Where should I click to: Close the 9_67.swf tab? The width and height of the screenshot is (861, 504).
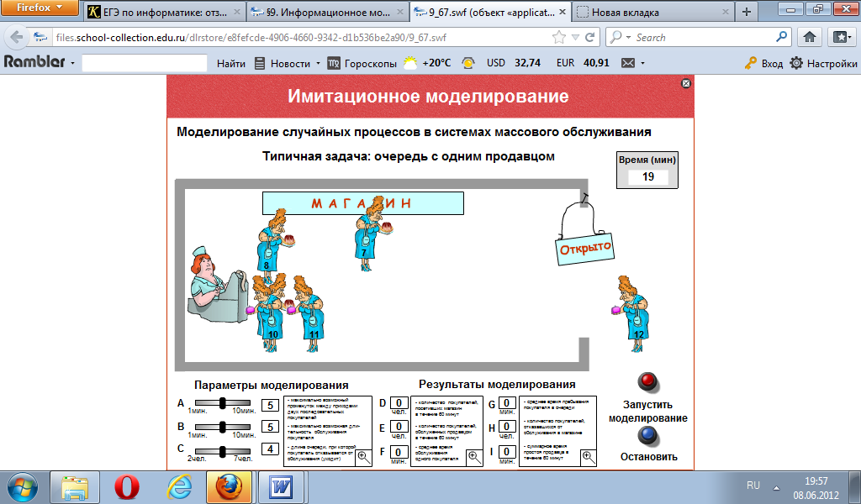[563, 12]
